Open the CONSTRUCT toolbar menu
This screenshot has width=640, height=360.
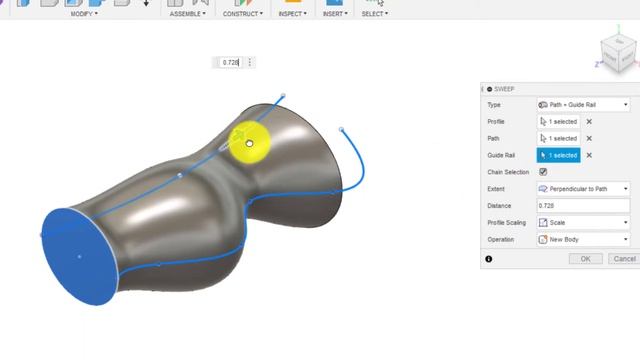[242, 13]
